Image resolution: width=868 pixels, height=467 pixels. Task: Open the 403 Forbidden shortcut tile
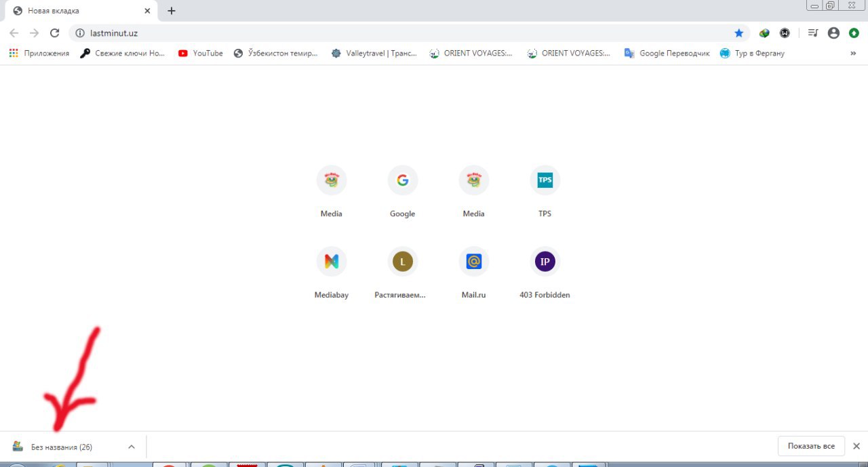[x=545, y=273]
